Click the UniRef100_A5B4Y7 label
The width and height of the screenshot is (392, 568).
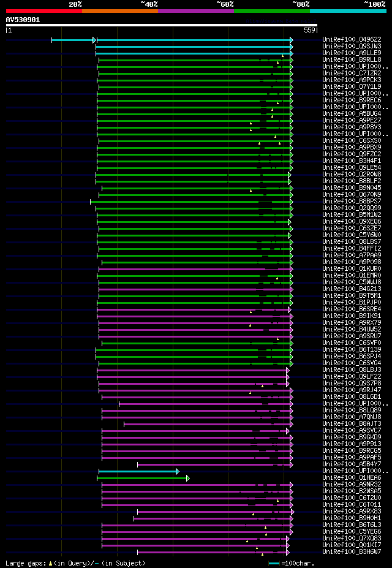tap(352, 464)
